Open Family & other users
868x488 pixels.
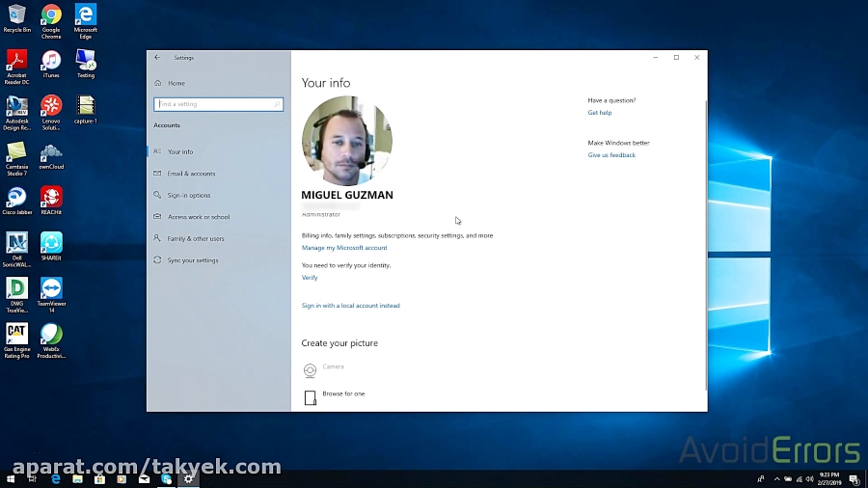(219, 238)
